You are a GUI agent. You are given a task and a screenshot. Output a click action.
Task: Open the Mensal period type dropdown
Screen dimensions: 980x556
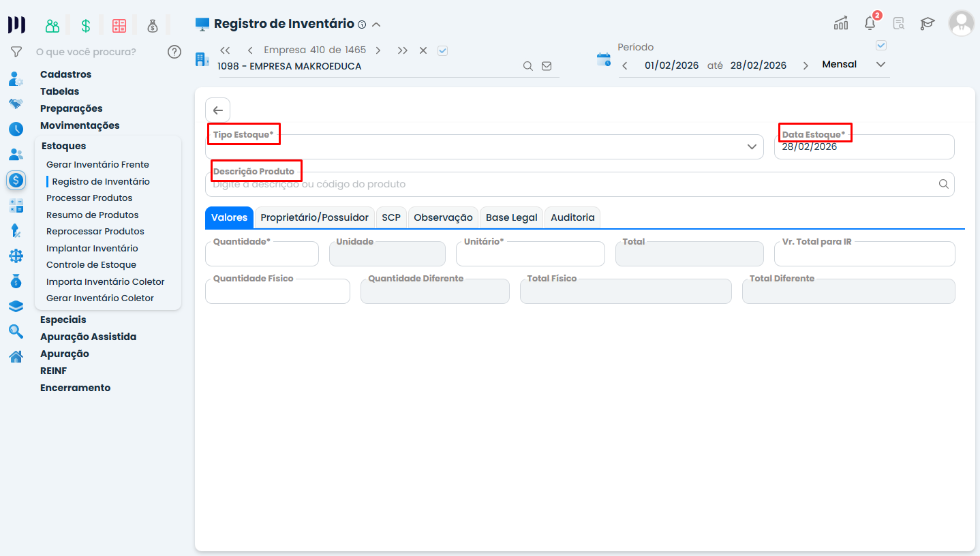click(854, 65)
